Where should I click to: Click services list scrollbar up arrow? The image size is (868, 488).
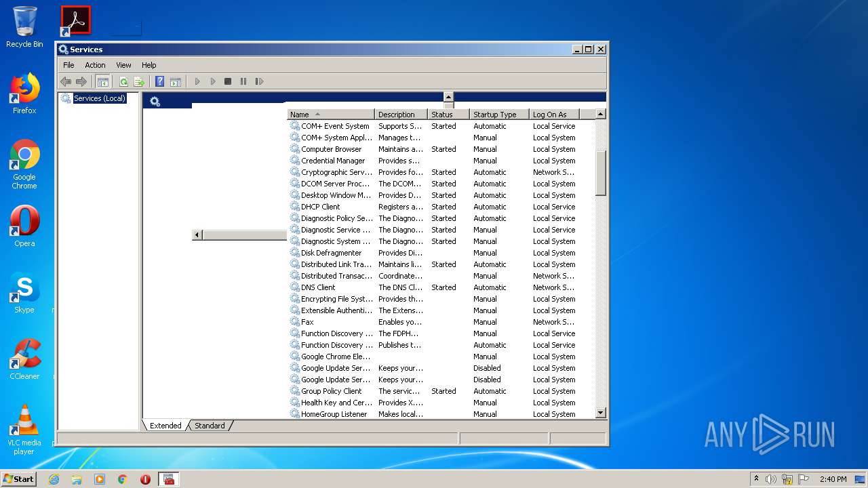[600, 115]
